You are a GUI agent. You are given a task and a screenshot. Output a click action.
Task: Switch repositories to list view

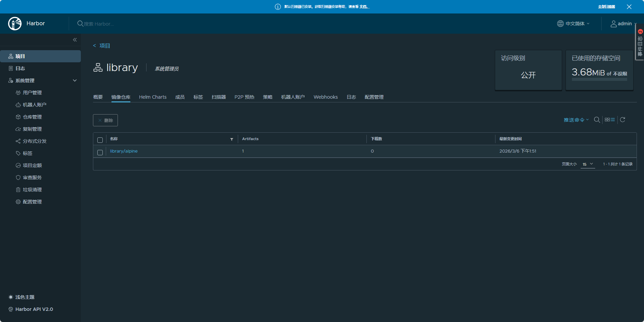613,120
